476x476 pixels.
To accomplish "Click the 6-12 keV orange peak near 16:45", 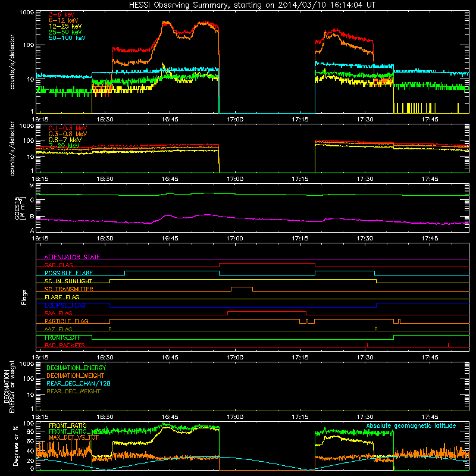I will point(165,23).
